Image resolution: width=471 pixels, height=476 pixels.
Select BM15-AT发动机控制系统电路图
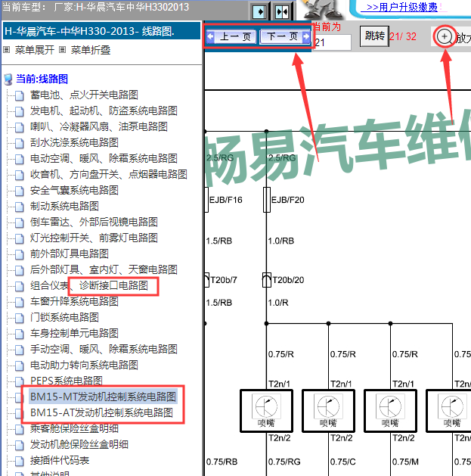pos(101,412)
